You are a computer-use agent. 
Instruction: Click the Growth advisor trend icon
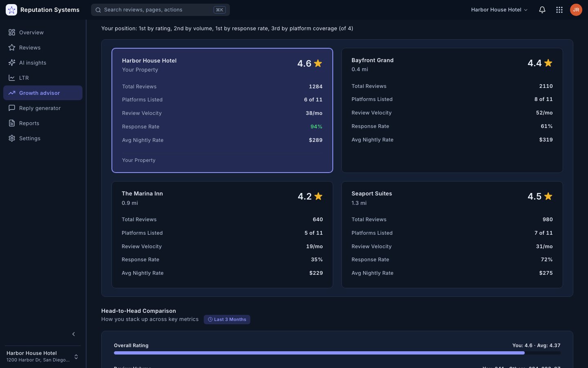12,93
